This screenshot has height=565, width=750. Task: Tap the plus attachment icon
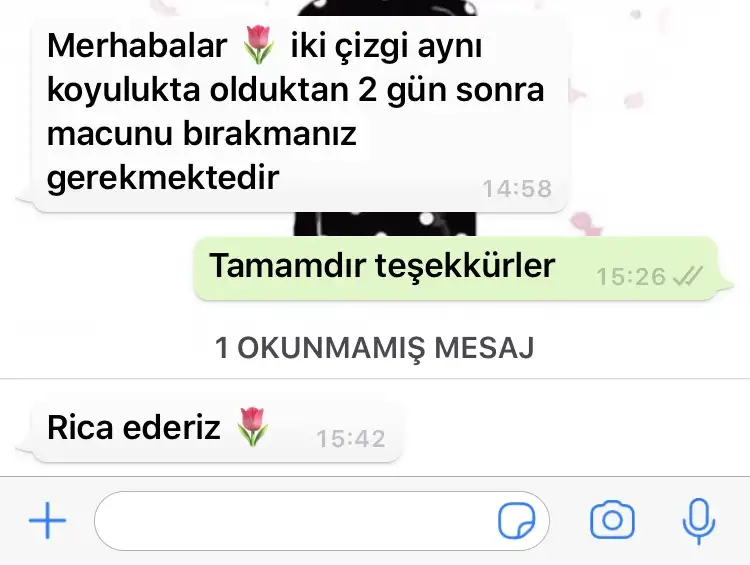click(x=47, y=521)
